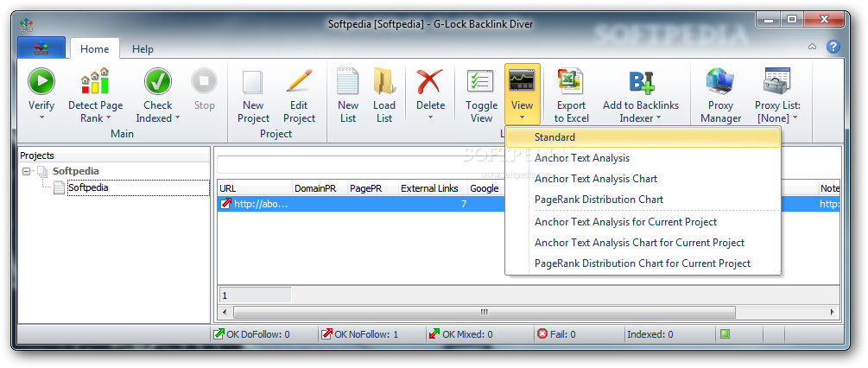Click the New List notepad icon
The image size is (868, 368).
tap(348, 82)
